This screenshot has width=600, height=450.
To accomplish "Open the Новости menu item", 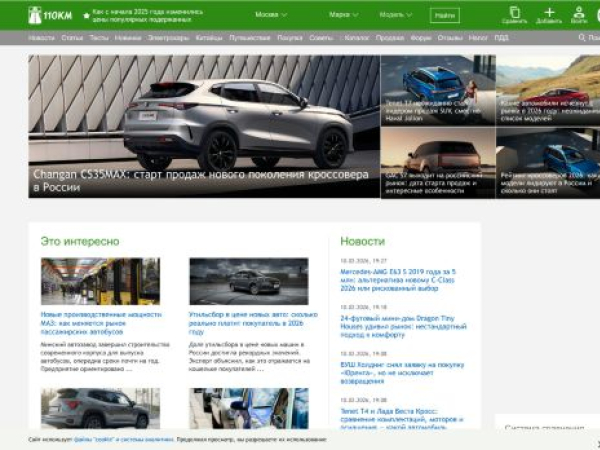I will coord(42,37).
